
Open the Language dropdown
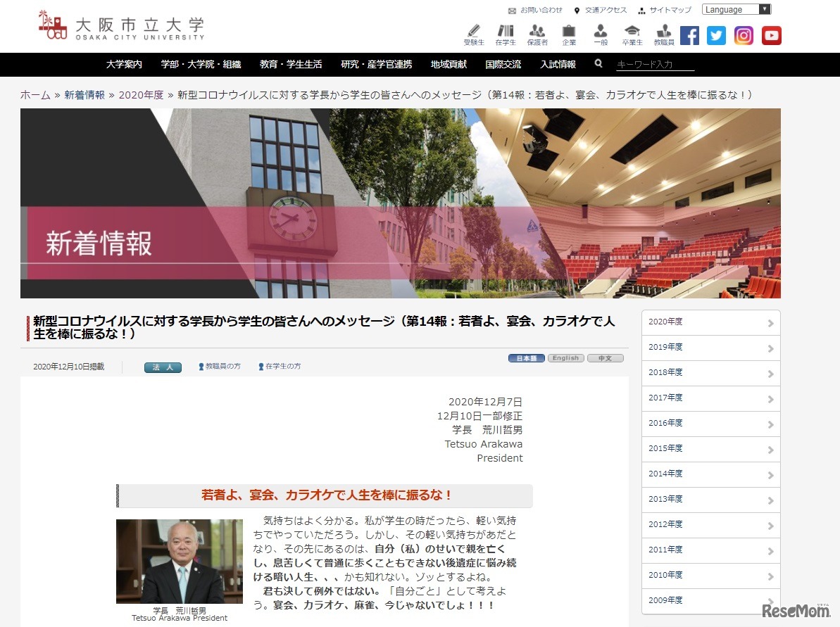[x=736, y=10]
